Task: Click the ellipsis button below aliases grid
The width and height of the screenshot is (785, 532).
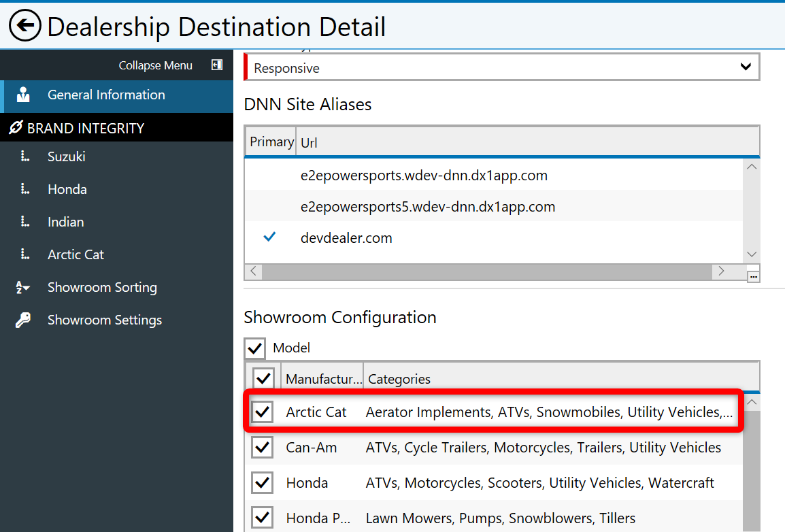Action: coord(754,277)
